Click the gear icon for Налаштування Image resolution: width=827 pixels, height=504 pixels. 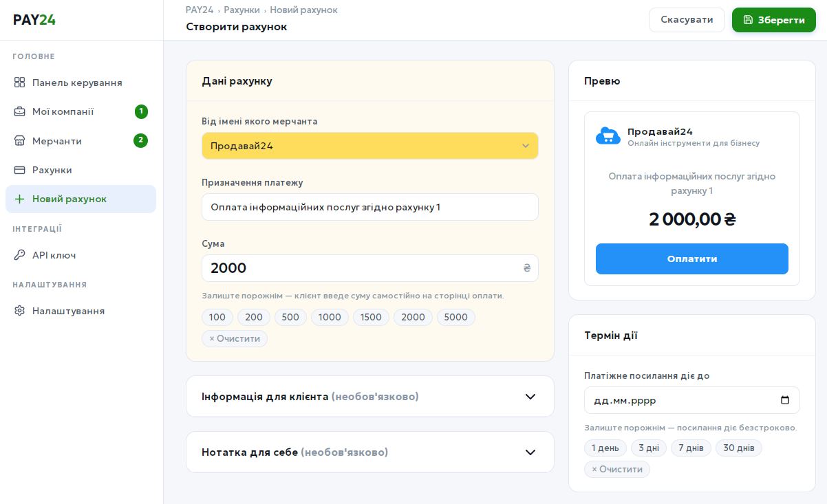click(x=20, y=311)
